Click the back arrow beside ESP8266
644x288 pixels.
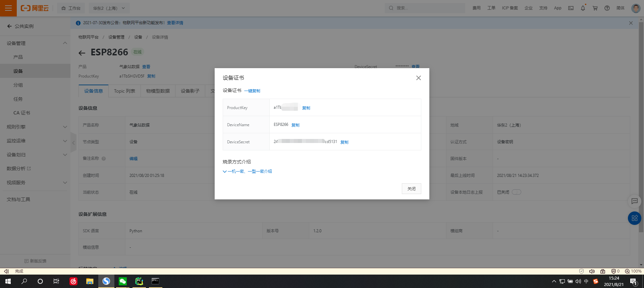pyautogui.click(x=82, y=53)
